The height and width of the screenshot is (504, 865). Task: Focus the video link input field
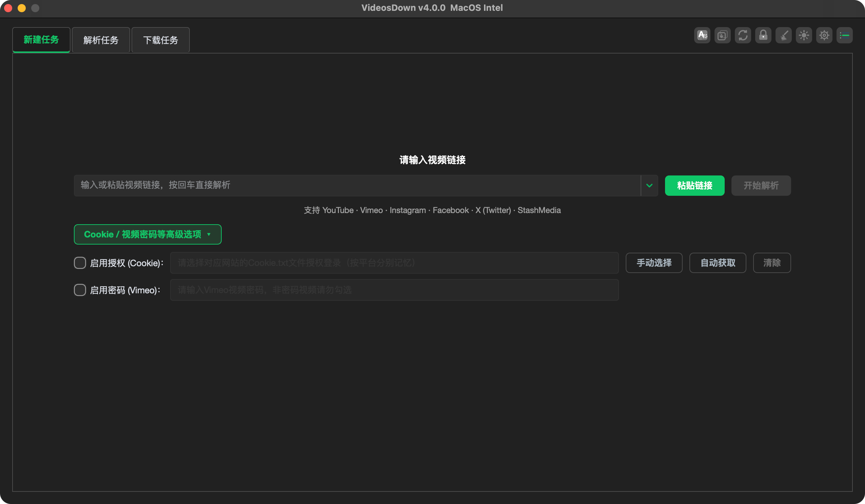[x=357, y=186]
